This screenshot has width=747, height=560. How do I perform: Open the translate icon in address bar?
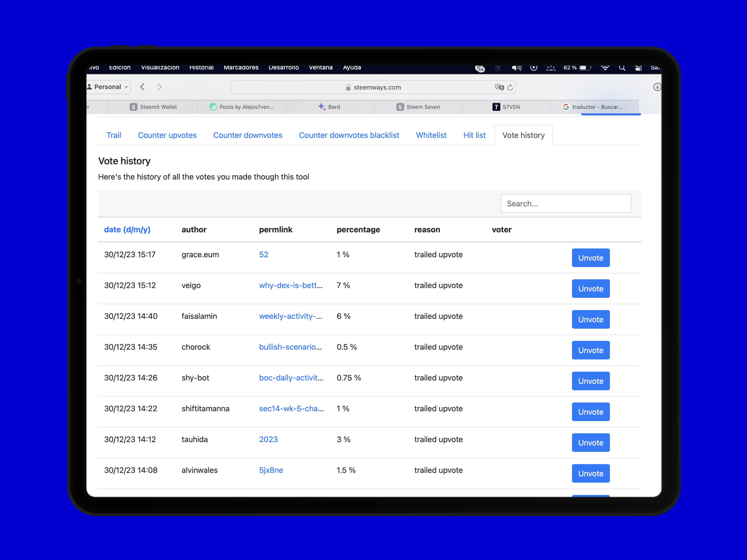click(x=499, y=87)
